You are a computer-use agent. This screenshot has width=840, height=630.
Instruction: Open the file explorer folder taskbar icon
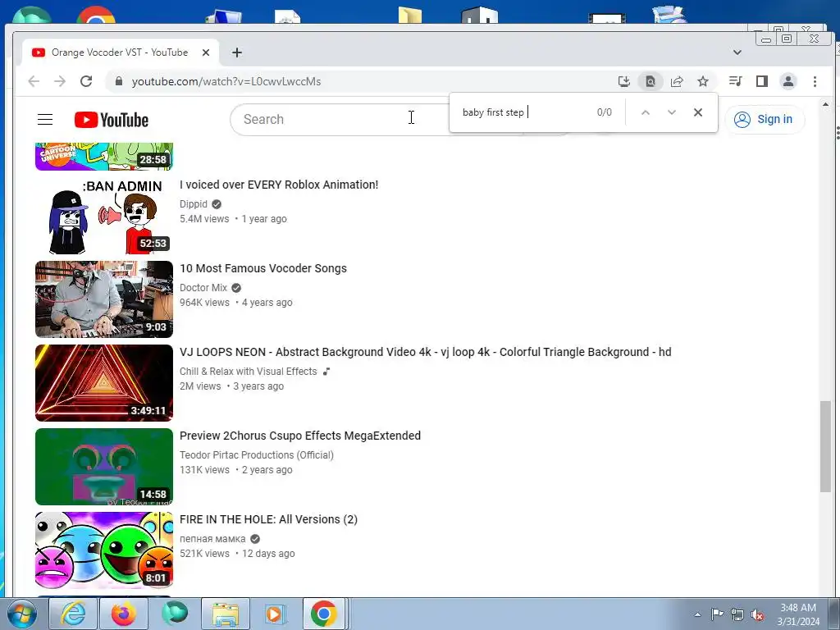(226, 614)
